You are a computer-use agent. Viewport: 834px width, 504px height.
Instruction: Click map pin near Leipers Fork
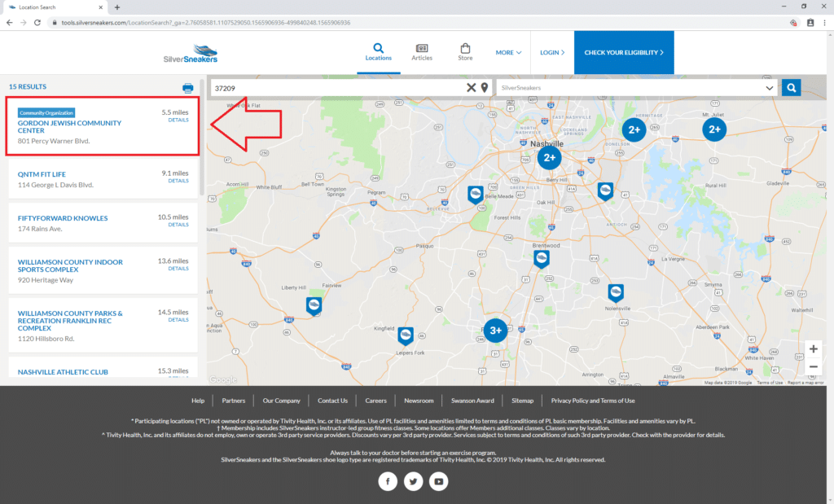coord(406,335)
